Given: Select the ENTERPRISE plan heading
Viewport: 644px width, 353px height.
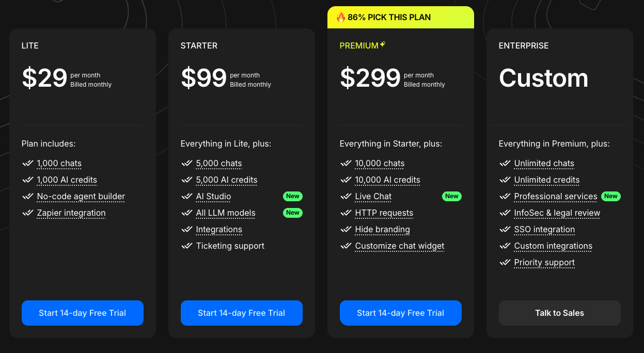Looking at the screenshot, I should [x=524, y=45].
